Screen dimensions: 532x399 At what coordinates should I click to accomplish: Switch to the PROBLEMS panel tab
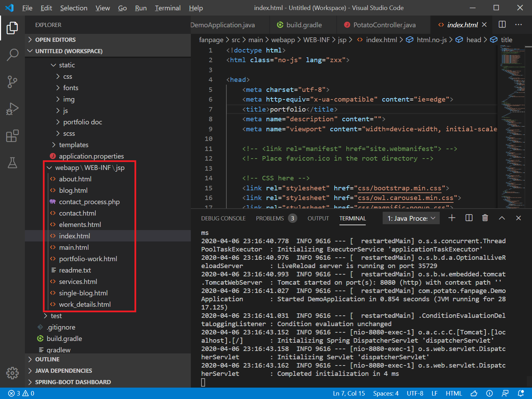(276, 218)
